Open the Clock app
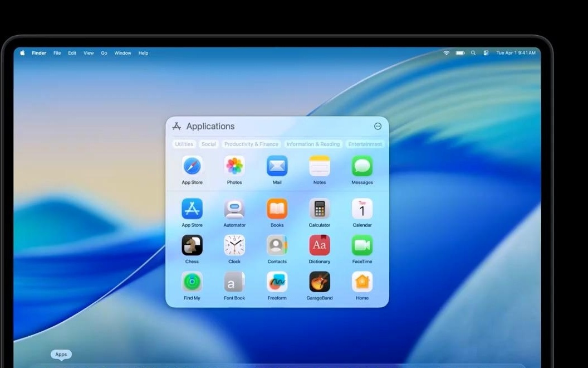The width and height of the screenshot is (588, 368). pos(234,245)
